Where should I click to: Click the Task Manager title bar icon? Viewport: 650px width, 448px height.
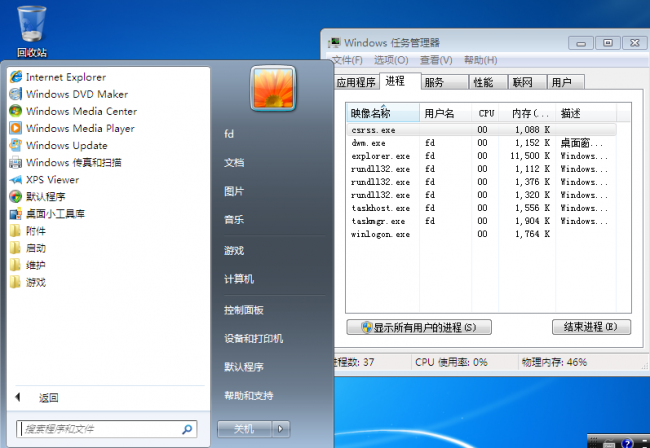(x=334, y=43)
